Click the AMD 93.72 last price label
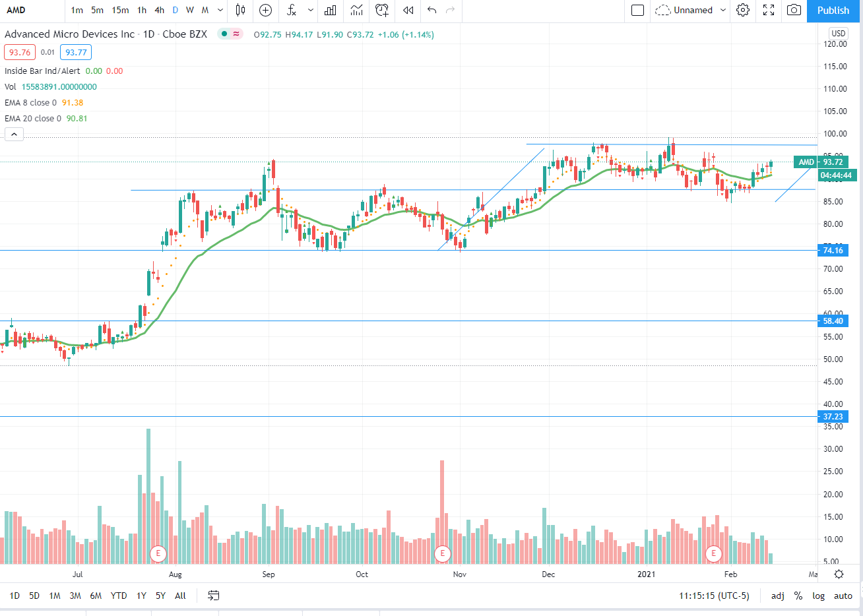This screenshot has height=616, width=863. pyautogui.click(x=821, y=162)
